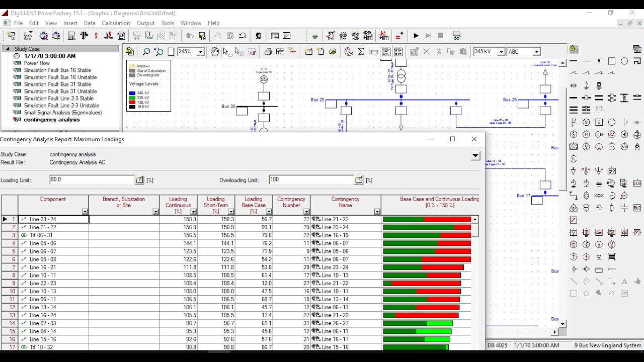
Task: Select 'Power Flow' study case
Action: click(37, 63)
